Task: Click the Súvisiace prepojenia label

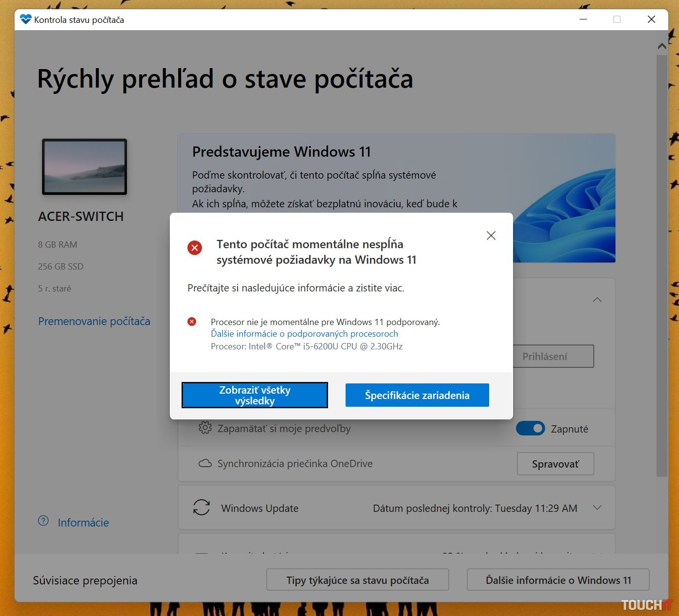Action: click(x=85, y=580)
